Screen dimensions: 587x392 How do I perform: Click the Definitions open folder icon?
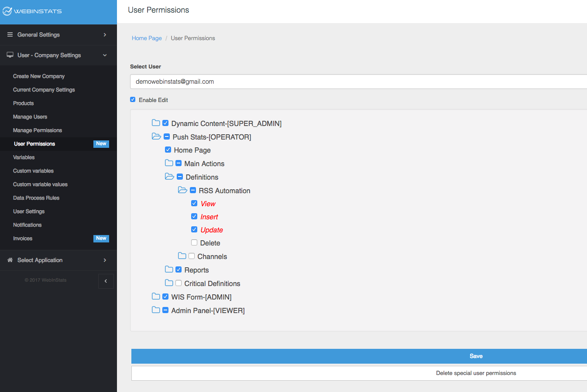169,177
